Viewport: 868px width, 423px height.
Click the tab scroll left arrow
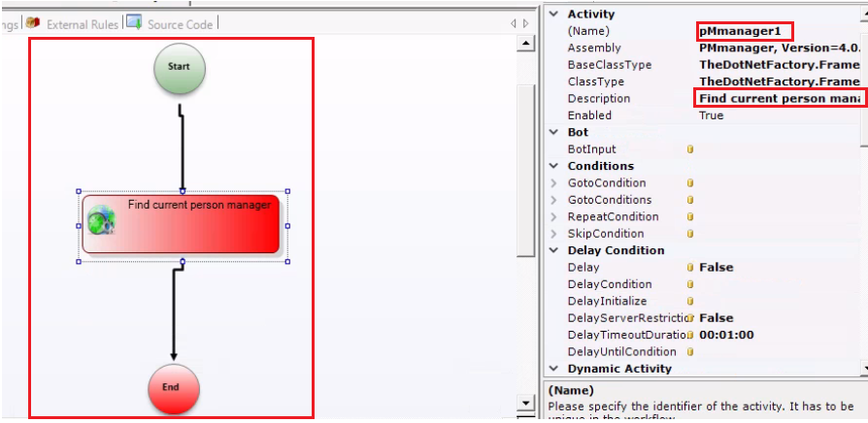(x=514, y=24)
